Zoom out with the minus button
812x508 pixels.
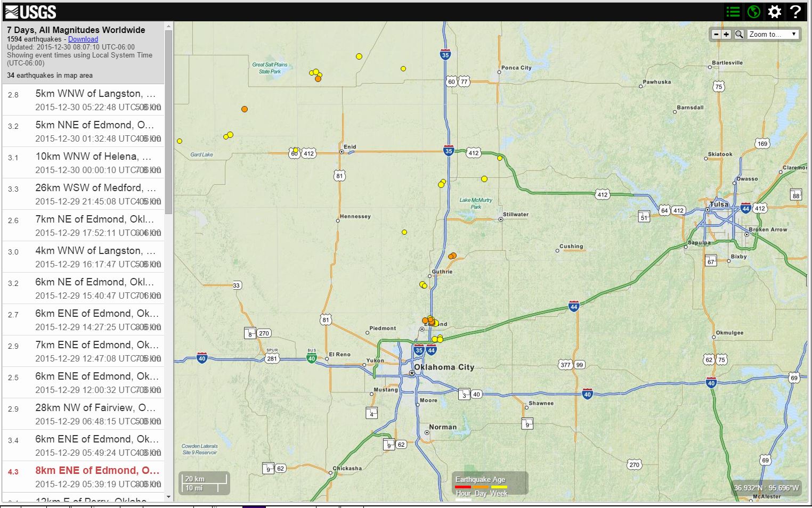[x=716, y=34]
